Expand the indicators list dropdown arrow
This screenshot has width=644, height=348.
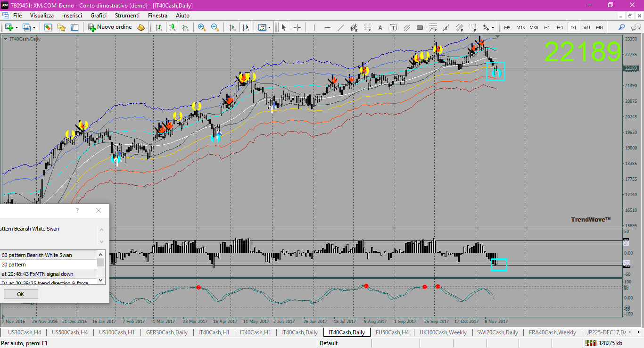coord(269,27)
